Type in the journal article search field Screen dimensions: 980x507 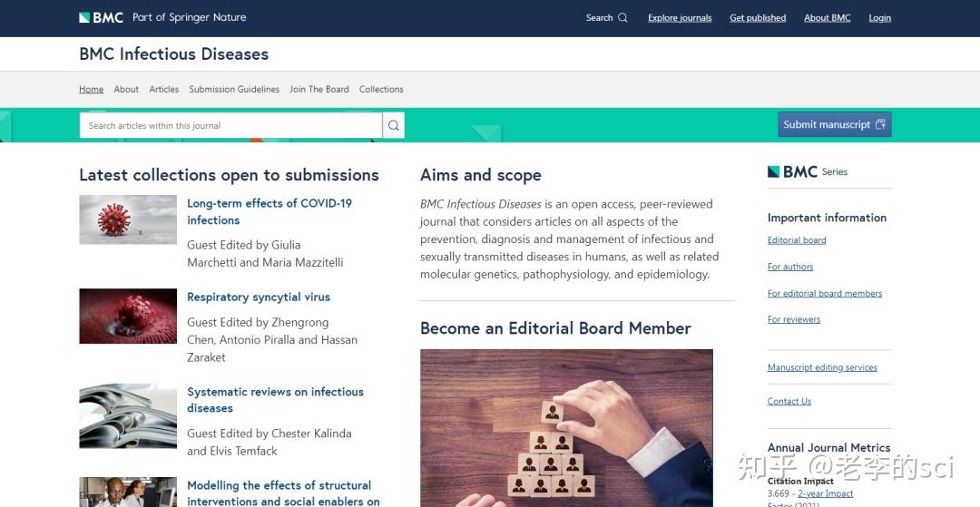(x=230, y=125)
